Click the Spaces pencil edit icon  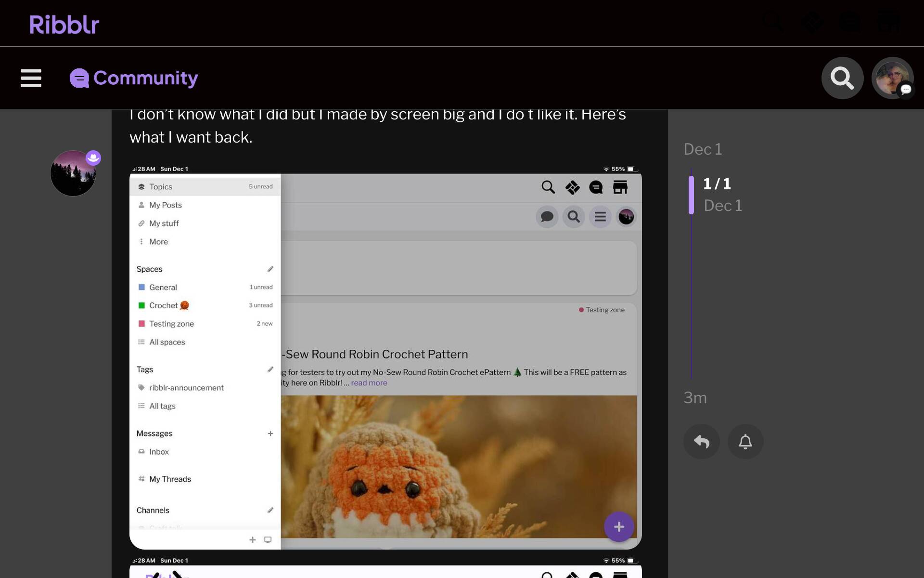270,269
